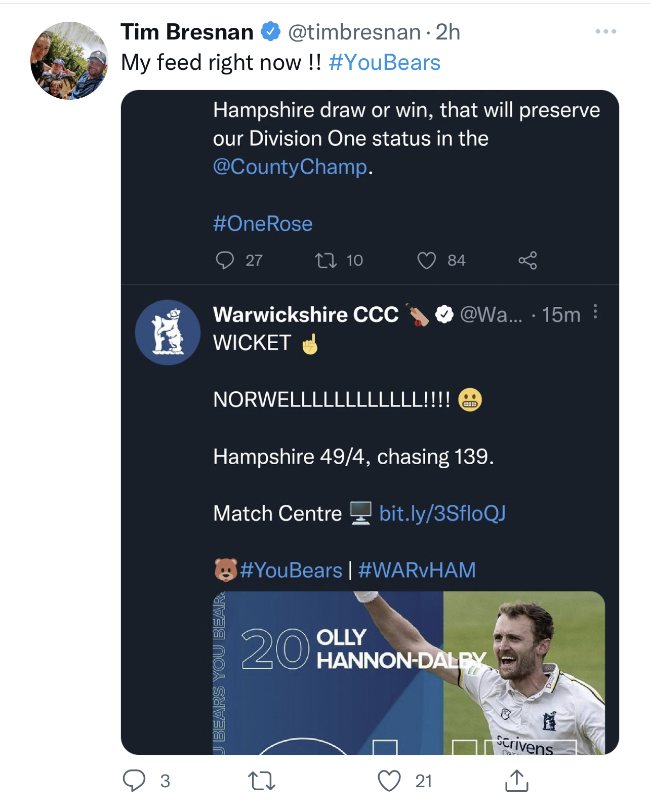
Task: Open the Olly Hannon-Dalby player image
Action: [x=409, y=673]
